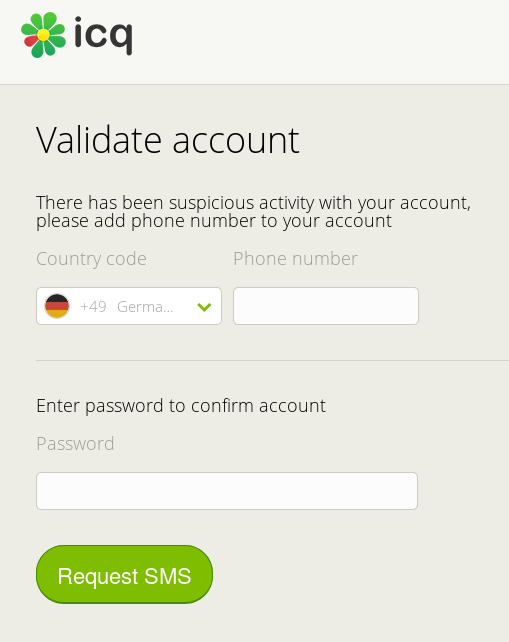The height and width of the screenshot is (642, 509).
Task: Focus the Password input field
Action: (x=227, y=491)
